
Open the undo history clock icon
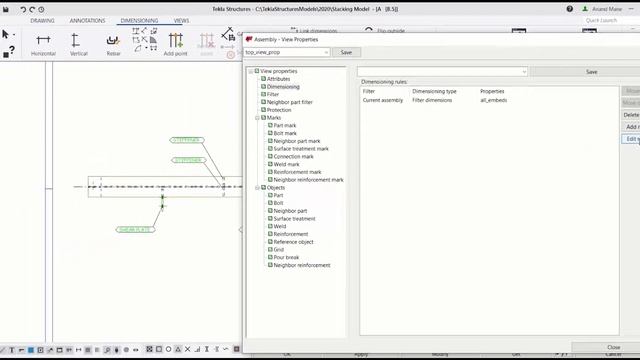pos(41,9)
